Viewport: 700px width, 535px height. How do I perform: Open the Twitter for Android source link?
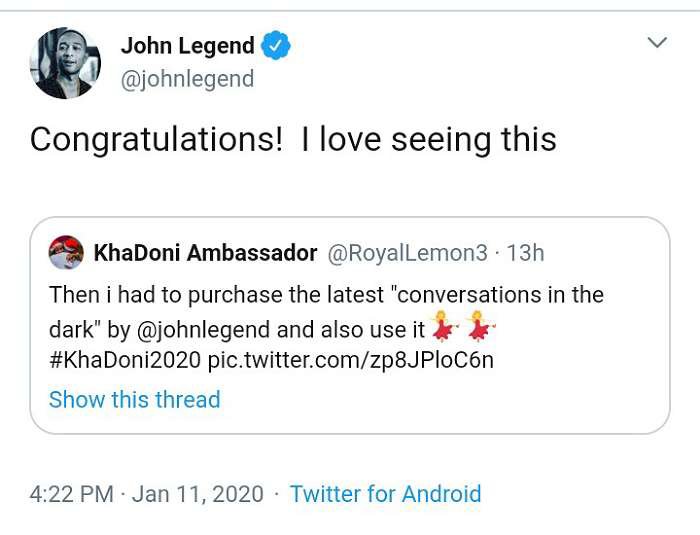click(385, 494)
